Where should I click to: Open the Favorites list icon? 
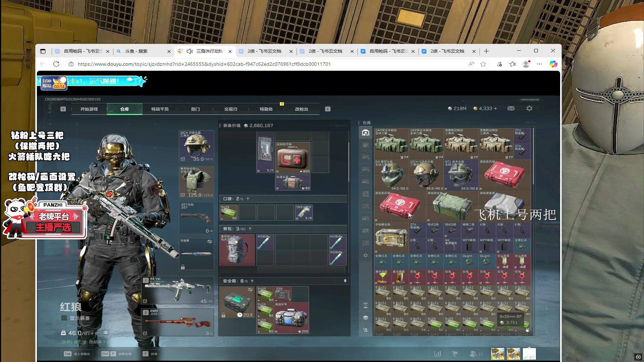point(513,64)
